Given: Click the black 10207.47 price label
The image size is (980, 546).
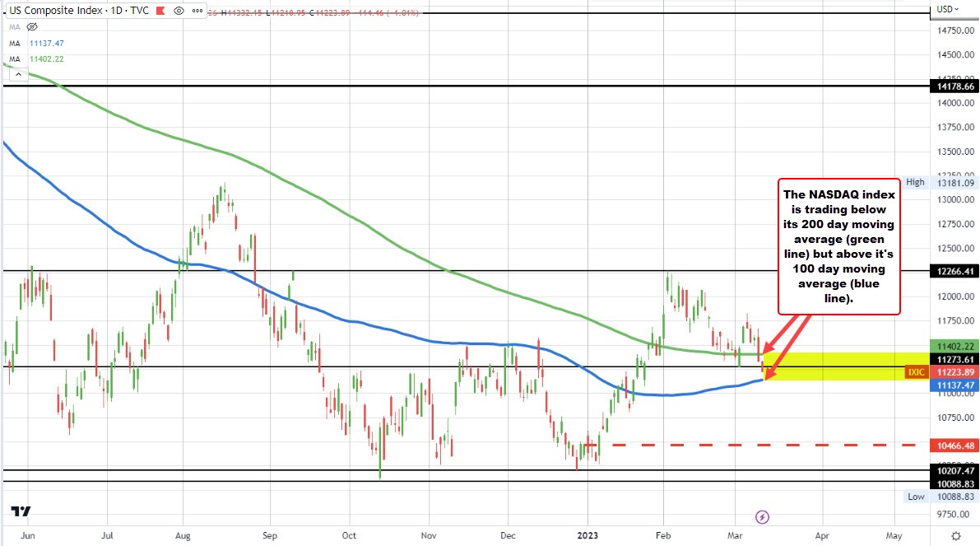Looking at the screenshot, I should click(955, 471).
